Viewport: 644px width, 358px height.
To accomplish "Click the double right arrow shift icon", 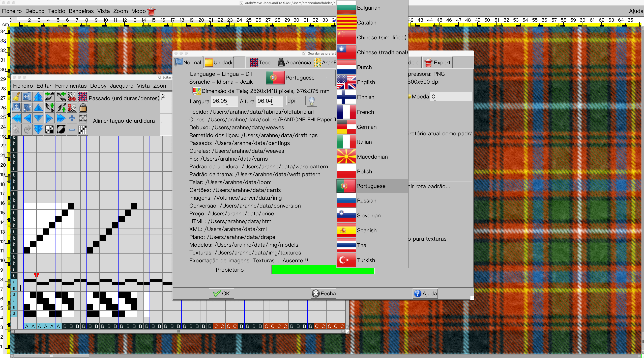I will (x=61, y=118).
